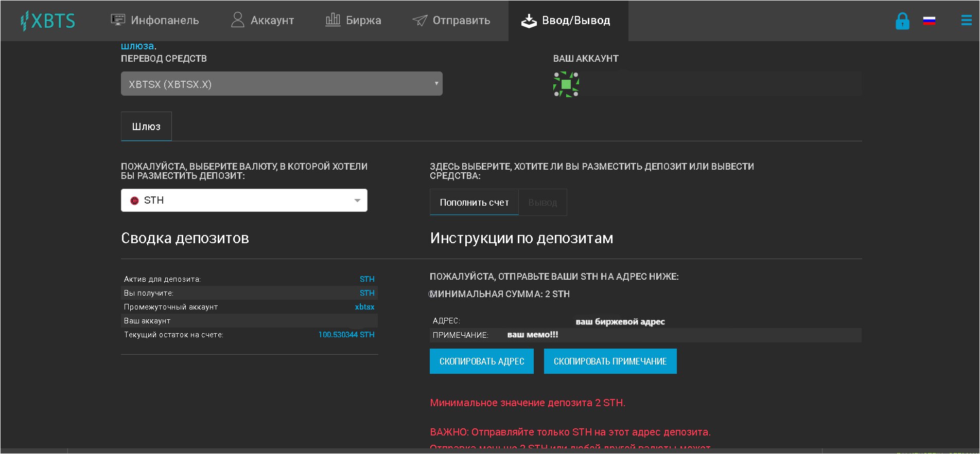980x454 pixels.
Task: Click the Отправить paper plane icon
Action: [419, 21]
